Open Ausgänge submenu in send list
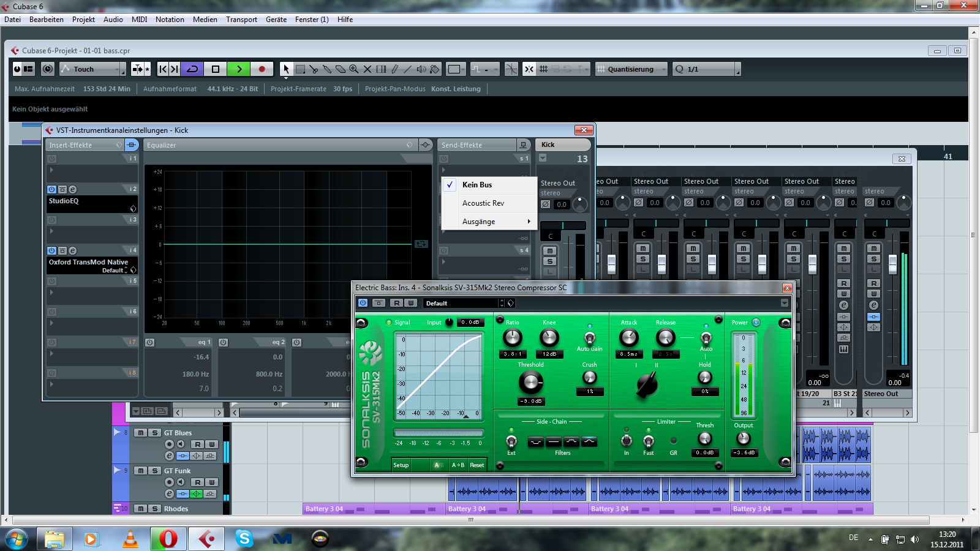The image size is (980, 551). click(x=489, y=222)
